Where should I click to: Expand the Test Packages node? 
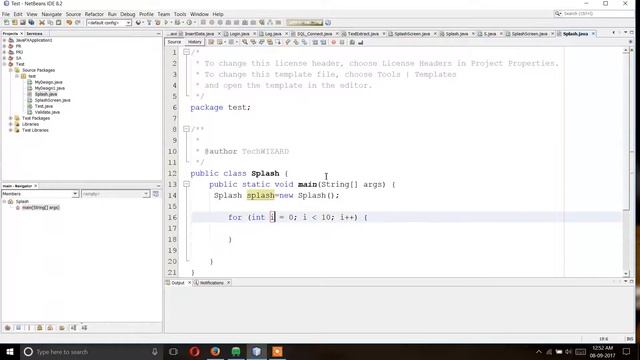click(11, 118)
